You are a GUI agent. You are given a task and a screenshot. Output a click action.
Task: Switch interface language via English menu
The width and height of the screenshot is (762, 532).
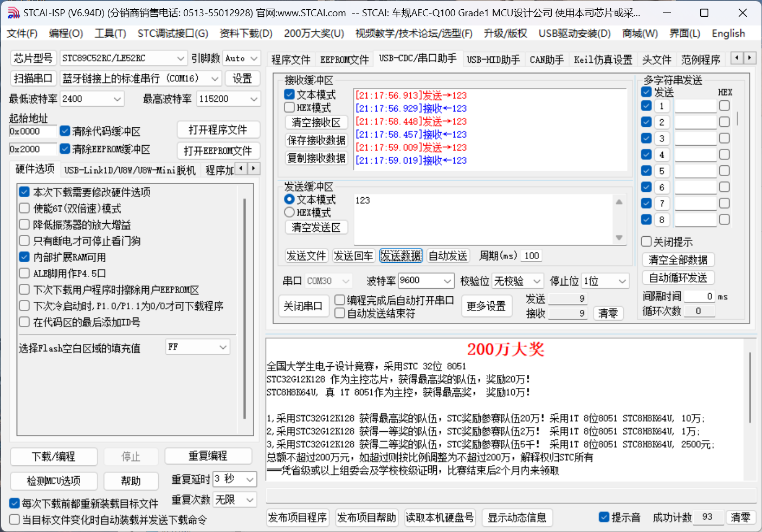(728, 34)
